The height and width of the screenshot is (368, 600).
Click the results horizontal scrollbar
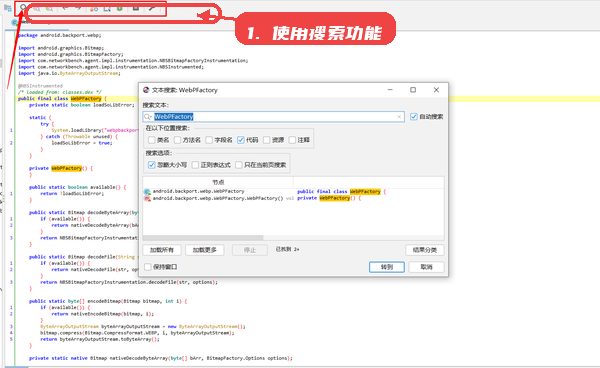(203, 238)
